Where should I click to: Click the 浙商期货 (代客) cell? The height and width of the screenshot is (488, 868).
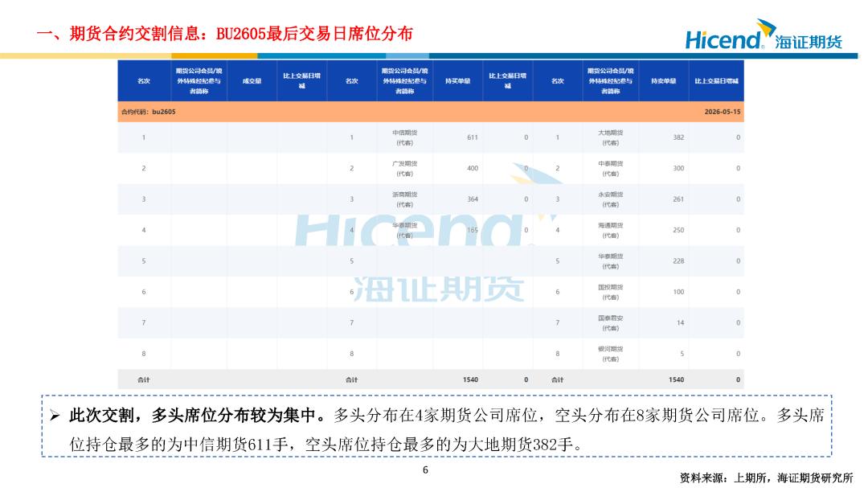coord(404,200)
